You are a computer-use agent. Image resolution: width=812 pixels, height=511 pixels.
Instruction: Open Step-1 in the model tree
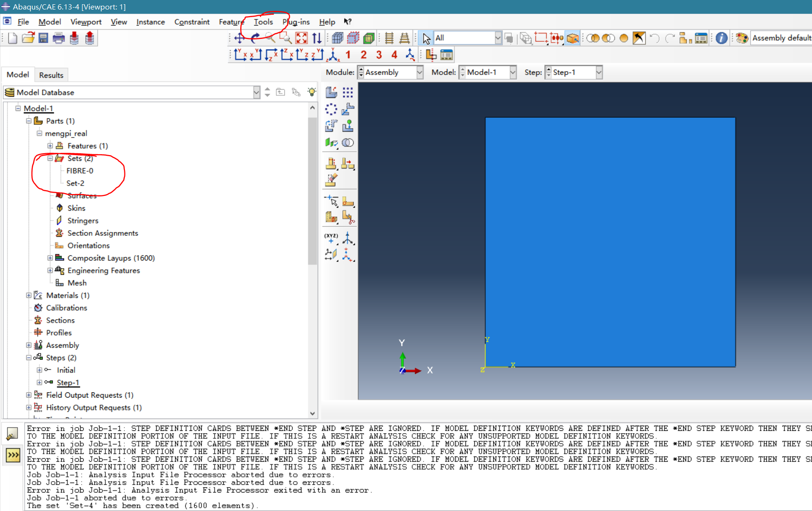coord(68,382)
